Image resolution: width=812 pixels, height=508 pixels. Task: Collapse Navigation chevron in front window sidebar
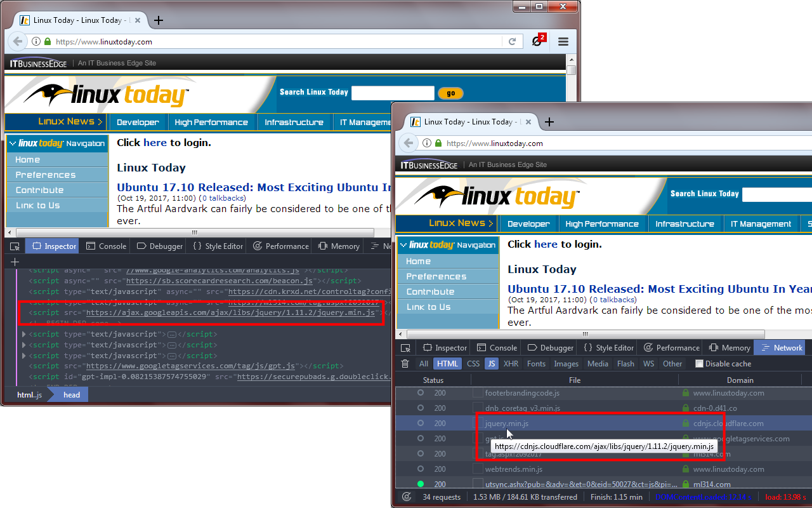[403, 245]
